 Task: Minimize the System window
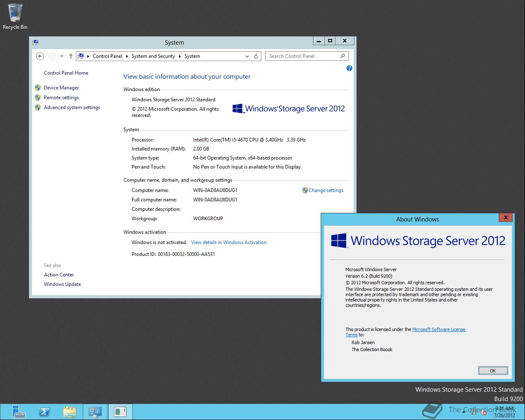(319, 41)
